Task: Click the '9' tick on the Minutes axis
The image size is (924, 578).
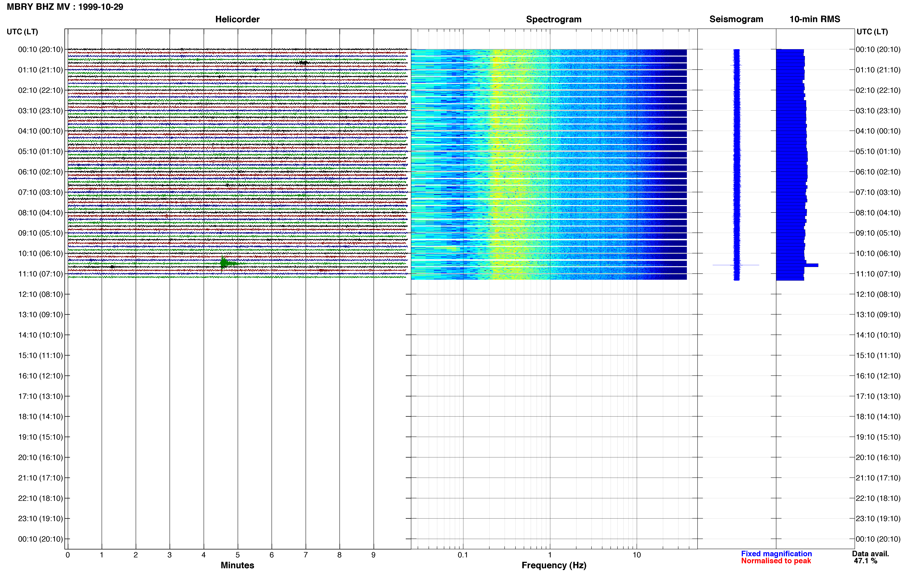Action: 373,555
